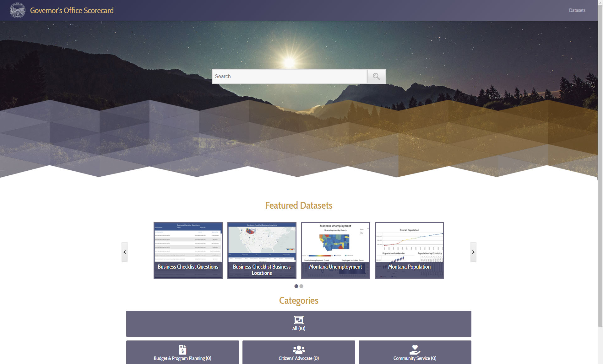Toggle the All (10) category filter
Image resolution: width=603 pixels, height=364 pixels.
298,324
